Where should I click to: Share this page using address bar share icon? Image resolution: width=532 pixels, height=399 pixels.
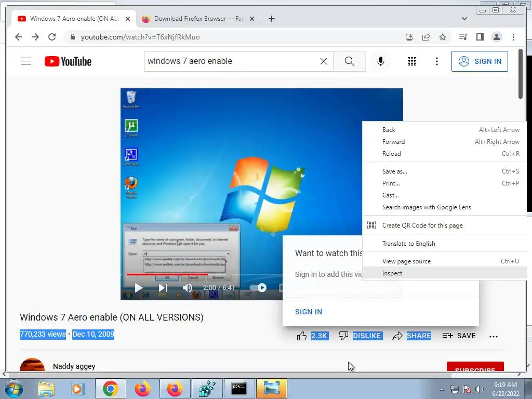pos(426,37)
